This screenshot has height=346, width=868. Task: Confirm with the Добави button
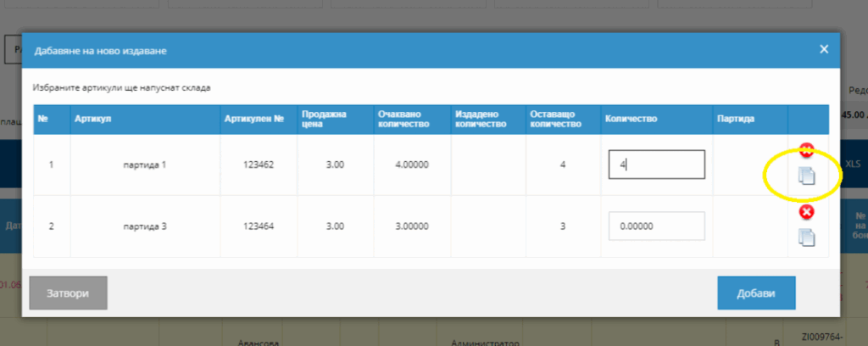coord(755,293)
